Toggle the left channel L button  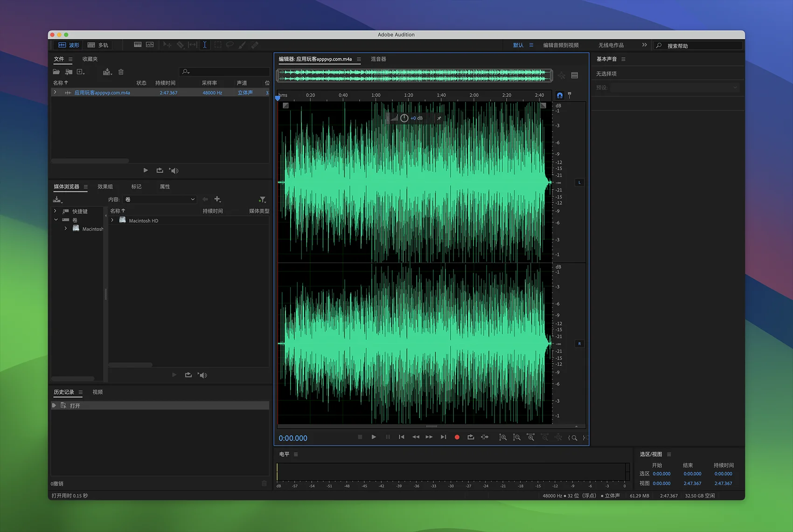pos(579,182)
